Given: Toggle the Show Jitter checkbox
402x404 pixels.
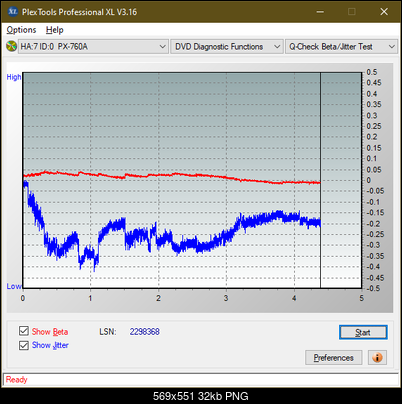Looking at the screenshot, I should click(24, 345).
